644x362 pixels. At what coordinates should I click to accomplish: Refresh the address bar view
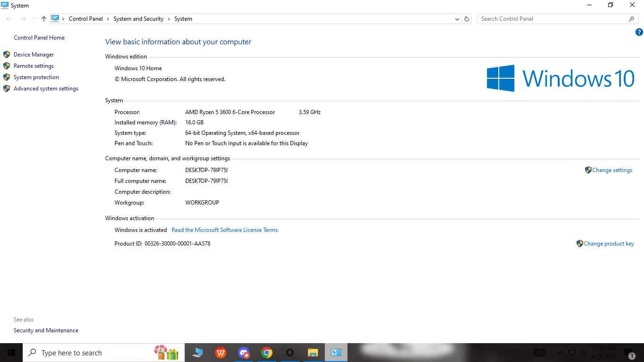pos(467,19)
